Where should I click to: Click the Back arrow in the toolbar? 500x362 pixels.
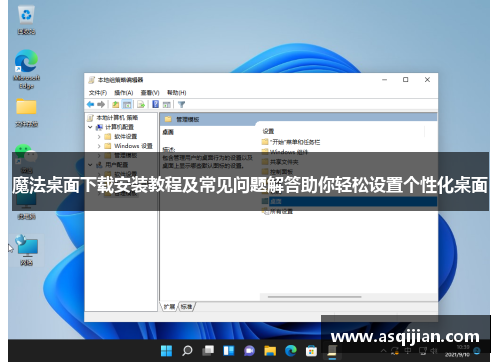(90, 105)
